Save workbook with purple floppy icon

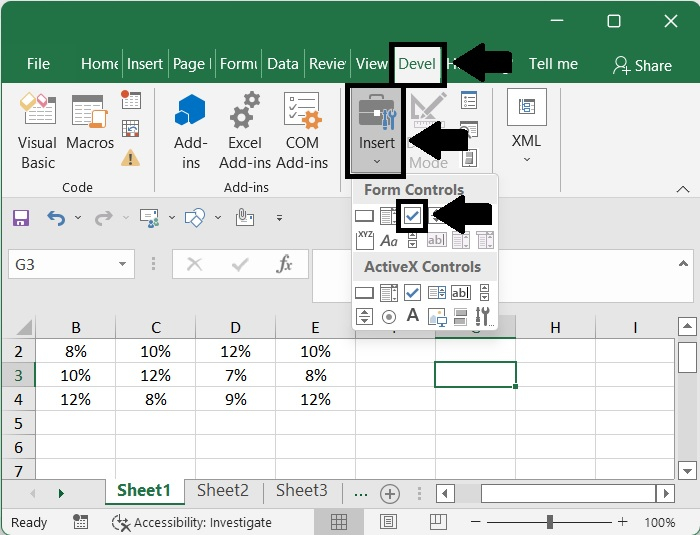pyautogui.click(x=21, y=218)
